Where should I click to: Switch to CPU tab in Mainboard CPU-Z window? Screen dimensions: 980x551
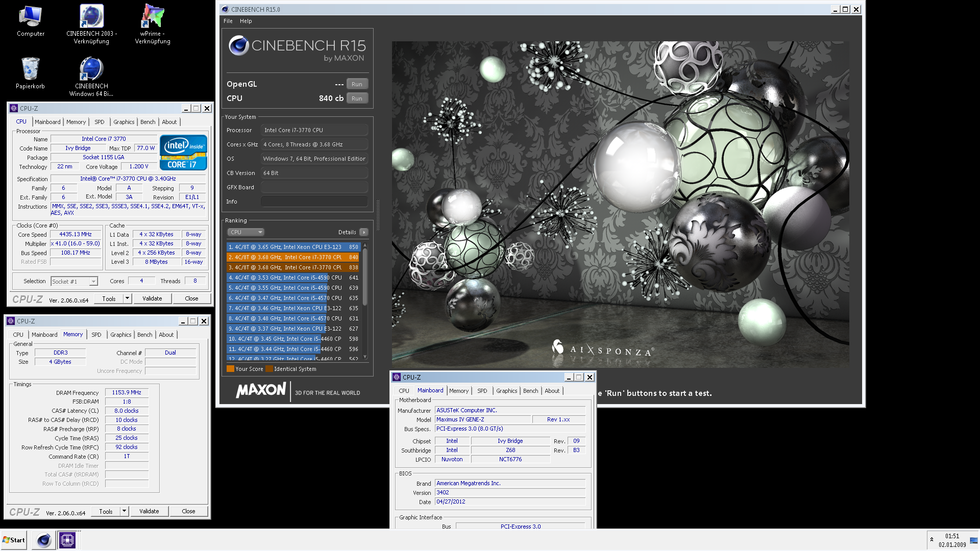404,391
